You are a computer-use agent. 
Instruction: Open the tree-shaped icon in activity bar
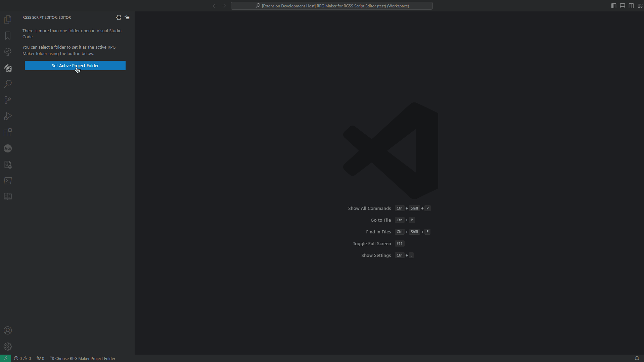tap(8, 52)
